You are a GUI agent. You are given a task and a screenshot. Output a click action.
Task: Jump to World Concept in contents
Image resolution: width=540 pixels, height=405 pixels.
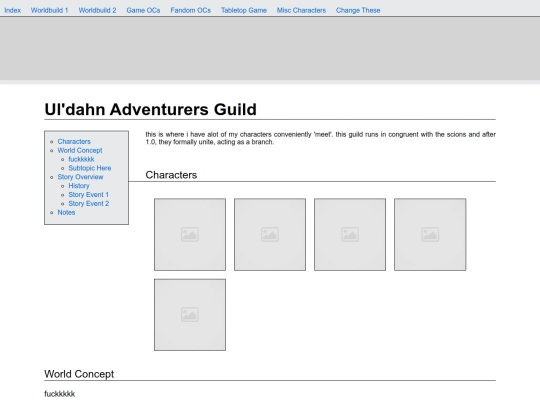(x=80, y=150)
